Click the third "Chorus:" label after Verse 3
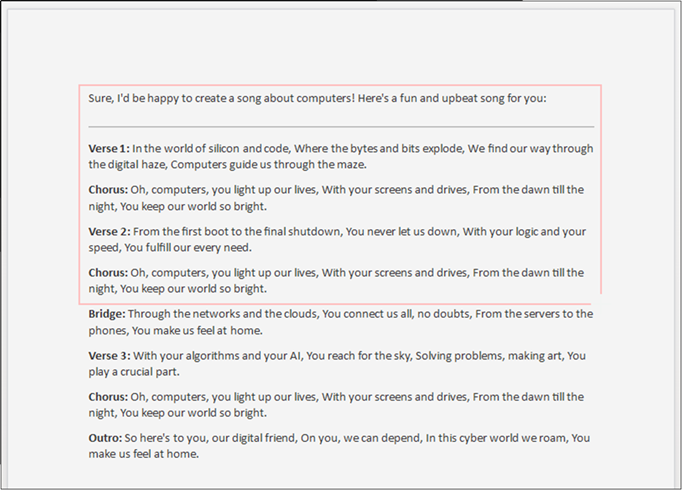682x490 pixels. (108, 397)
